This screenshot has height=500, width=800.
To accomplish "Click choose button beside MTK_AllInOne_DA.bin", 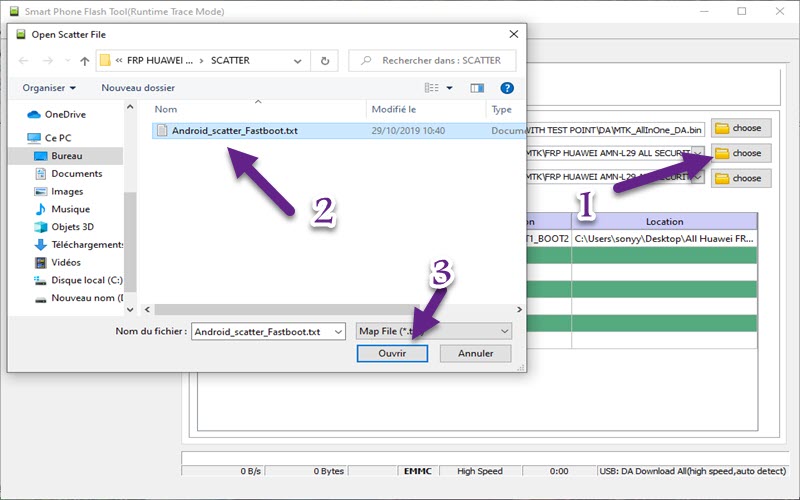I will (740, 128).
